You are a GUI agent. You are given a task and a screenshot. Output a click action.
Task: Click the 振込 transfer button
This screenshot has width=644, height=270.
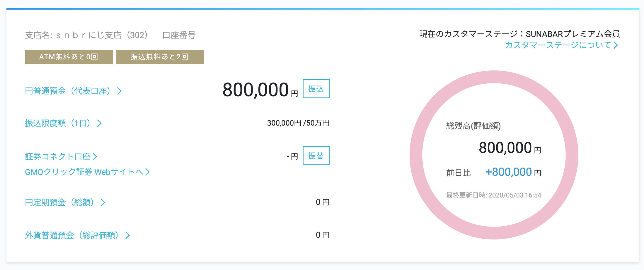point(316,89)
